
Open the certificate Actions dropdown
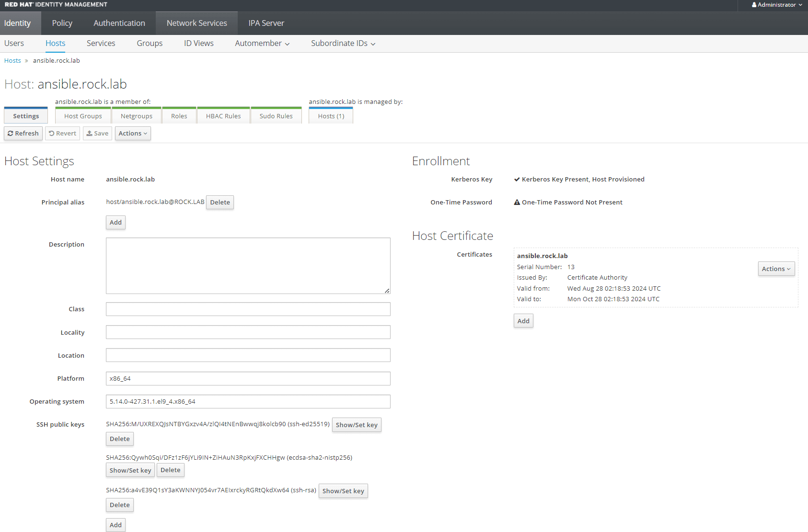point(776,269)
